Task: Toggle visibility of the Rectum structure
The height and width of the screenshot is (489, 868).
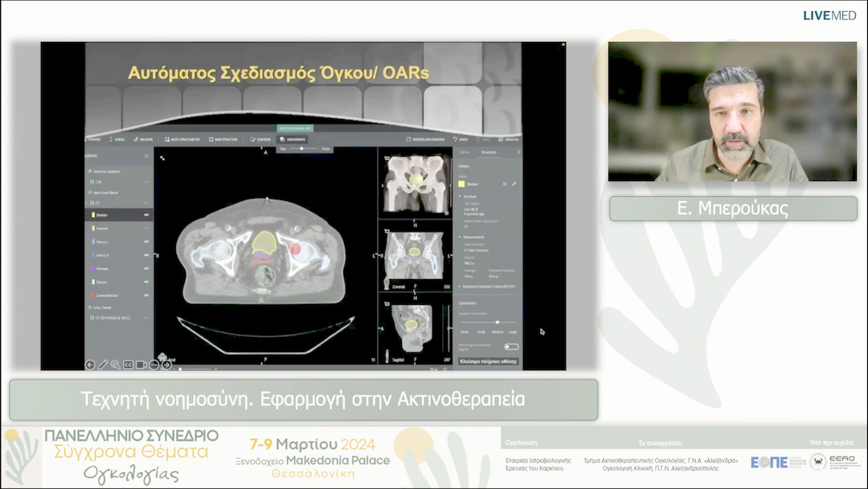Action: pyautogui.click(x=145, y=281)
